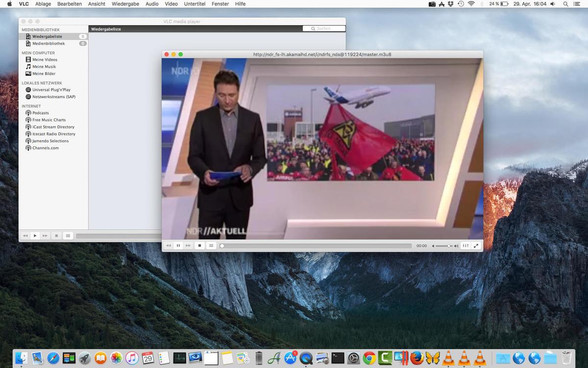The width and height of the screenshot is (588, 368).
Task: Open the Wiedergabe menu
Action: [x=125, y=4]
